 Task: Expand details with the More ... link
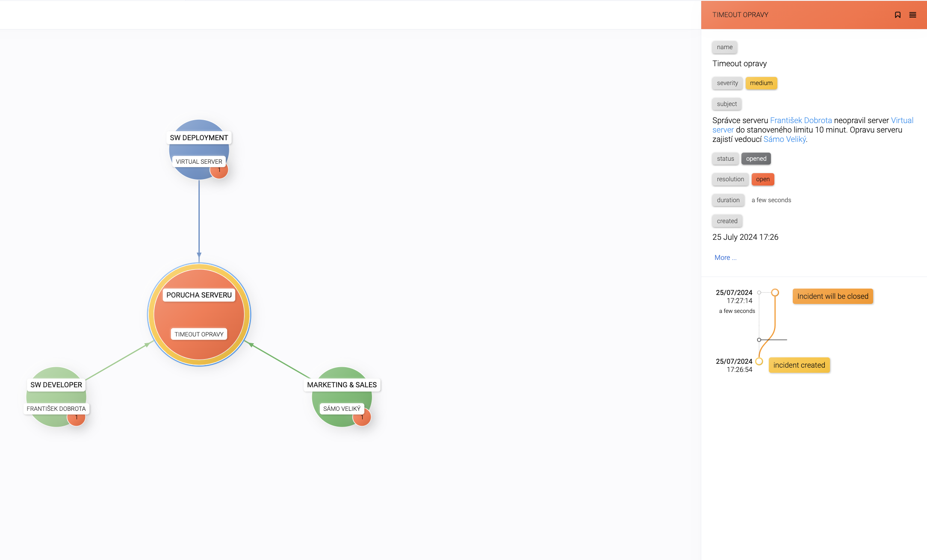pyautogui.click(x=725, y=257)
